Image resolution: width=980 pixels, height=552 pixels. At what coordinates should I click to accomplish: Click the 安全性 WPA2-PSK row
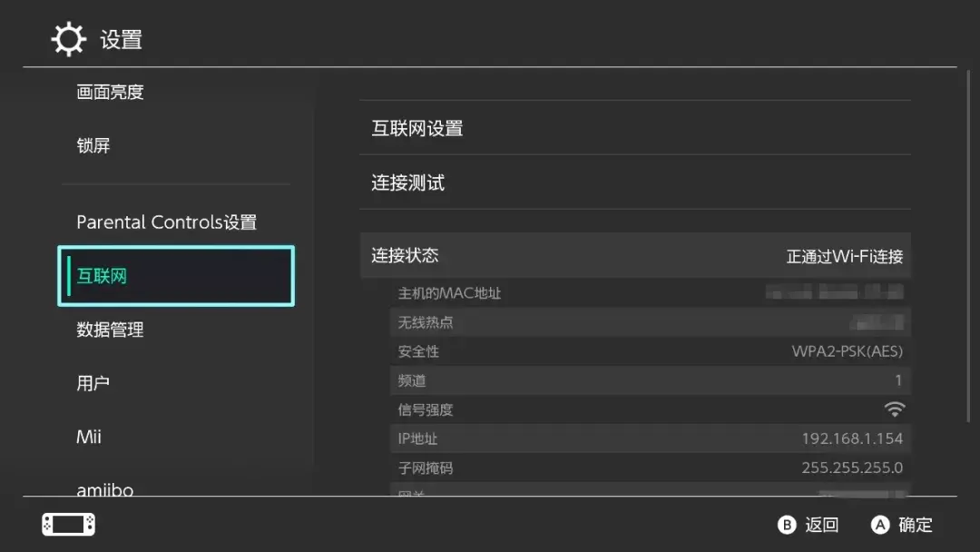point(650,351)
